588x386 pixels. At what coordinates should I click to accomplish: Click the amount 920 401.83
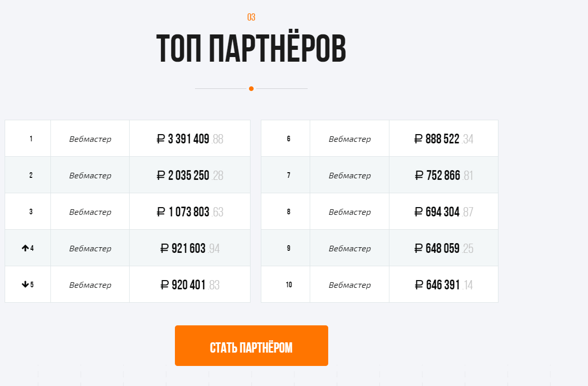tap(190, 284)
